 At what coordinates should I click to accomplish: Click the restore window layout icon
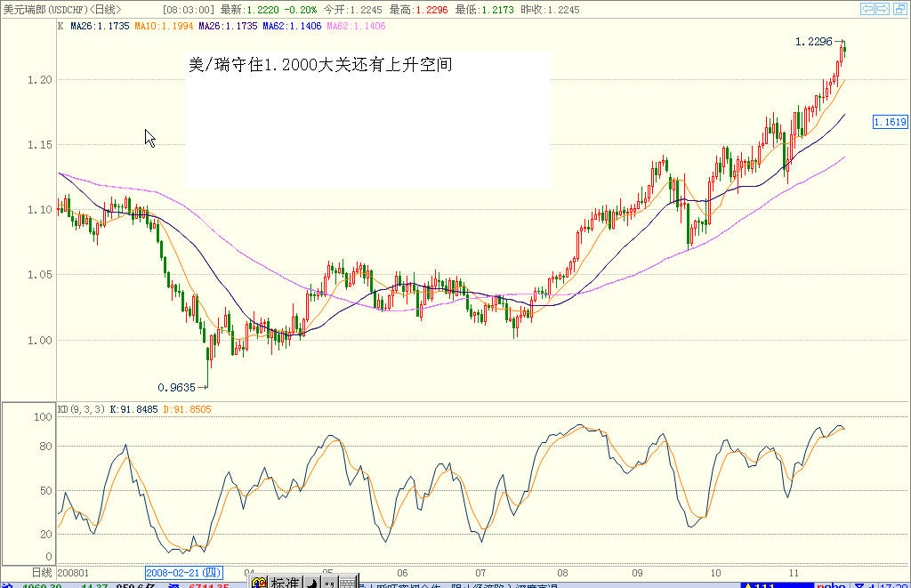[900, 9]
